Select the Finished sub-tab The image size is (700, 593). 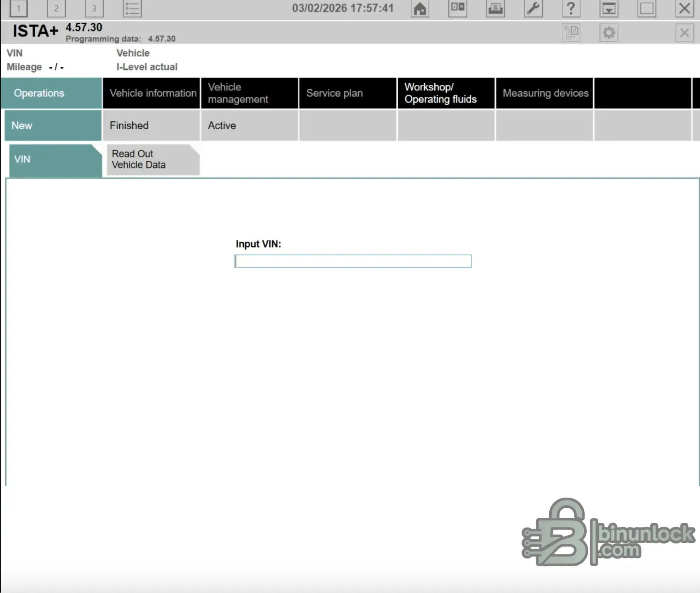[152, 125]
